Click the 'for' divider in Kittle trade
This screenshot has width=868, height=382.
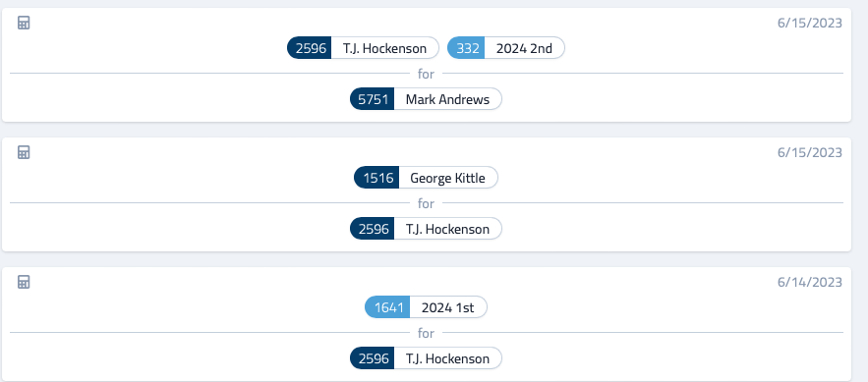426,203
